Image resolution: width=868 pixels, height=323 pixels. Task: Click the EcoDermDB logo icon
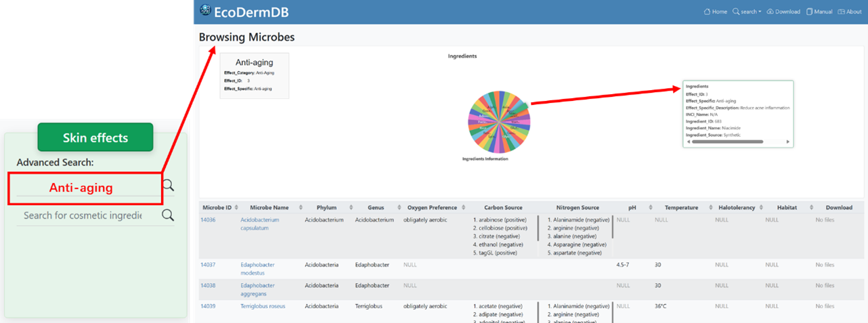(x=206, y=11)
